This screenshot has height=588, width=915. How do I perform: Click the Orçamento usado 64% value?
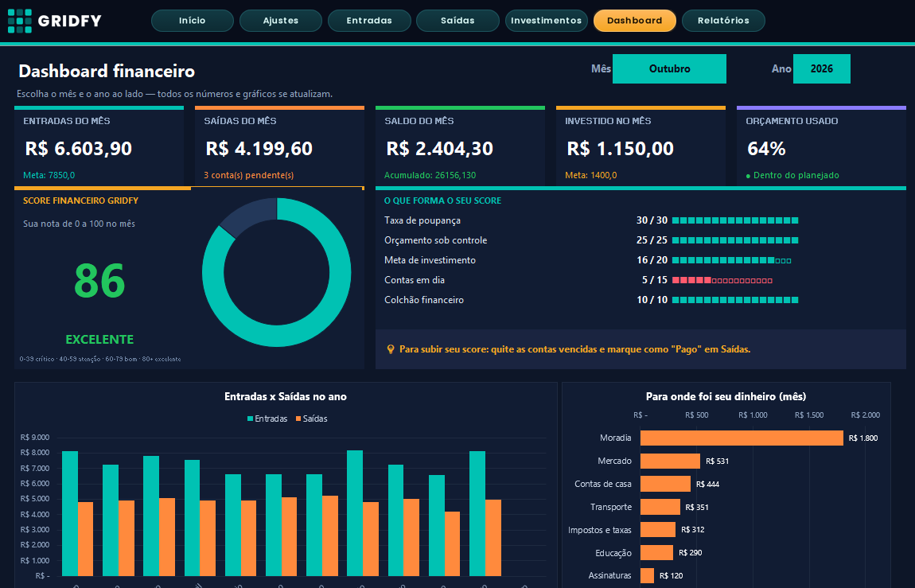click(766, 149)
